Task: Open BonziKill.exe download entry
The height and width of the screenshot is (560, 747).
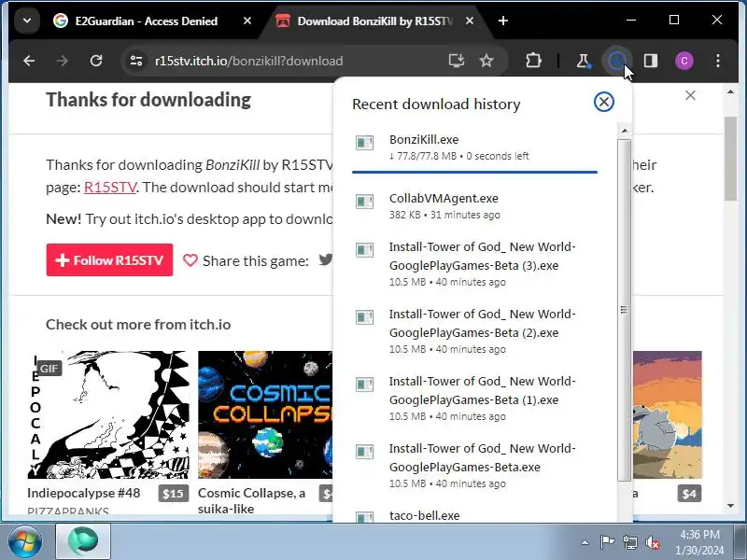Action: pos(474,147)
